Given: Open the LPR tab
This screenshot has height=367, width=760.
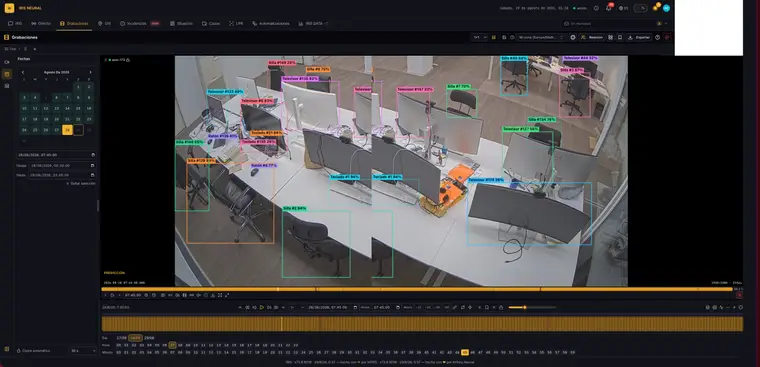Looking at the screenshot, I should pyautogui.click(x=236, y=23).
